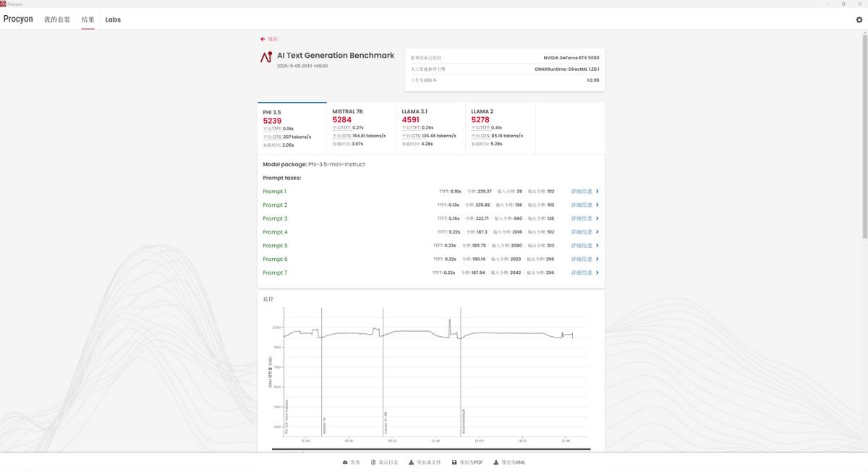Click the AI Text Generation Benchmark title
The height and width of the screenshot is (472, 868).
(x=336, y=55)
